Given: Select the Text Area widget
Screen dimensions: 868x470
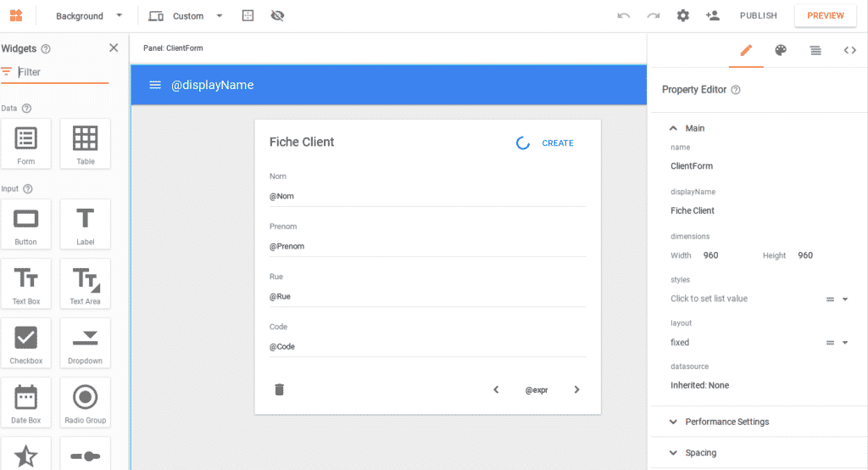Looking at the screenshot, I should tap(86, 283).
